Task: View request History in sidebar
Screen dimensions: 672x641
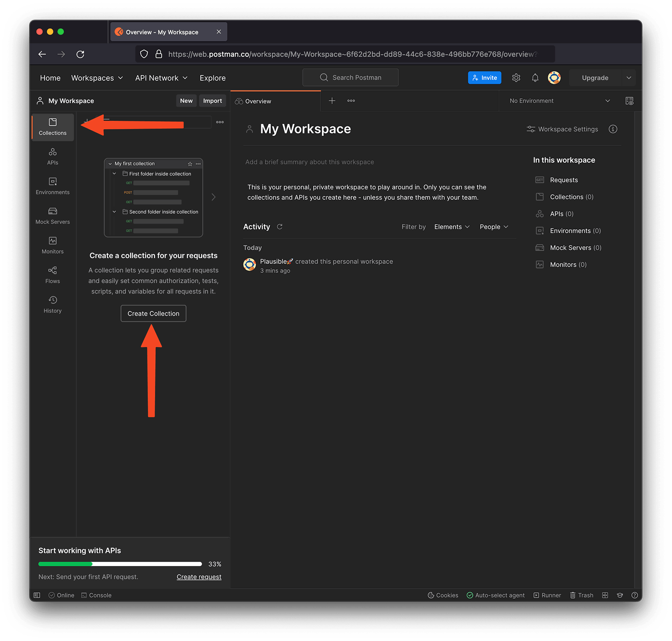Action: 52,305
